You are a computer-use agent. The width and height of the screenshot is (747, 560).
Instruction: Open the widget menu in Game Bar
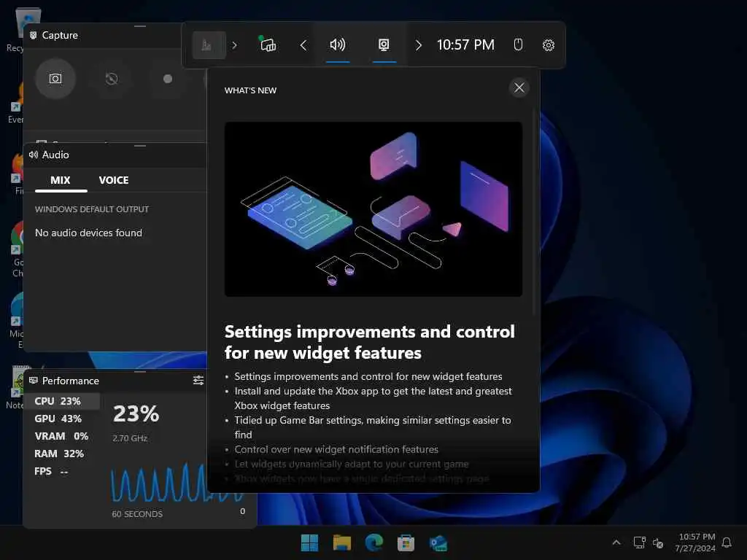tap(268, 44)
